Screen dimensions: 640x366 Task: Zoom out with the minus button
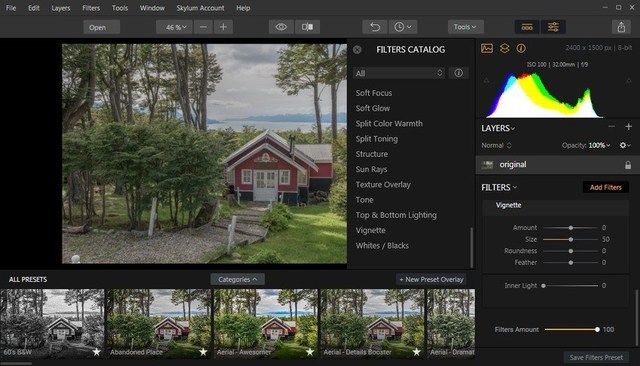203,27
